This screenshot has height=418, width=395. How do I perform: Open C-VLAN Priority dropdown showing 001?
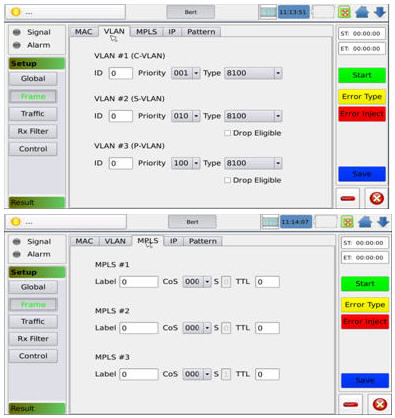[186, 73]
